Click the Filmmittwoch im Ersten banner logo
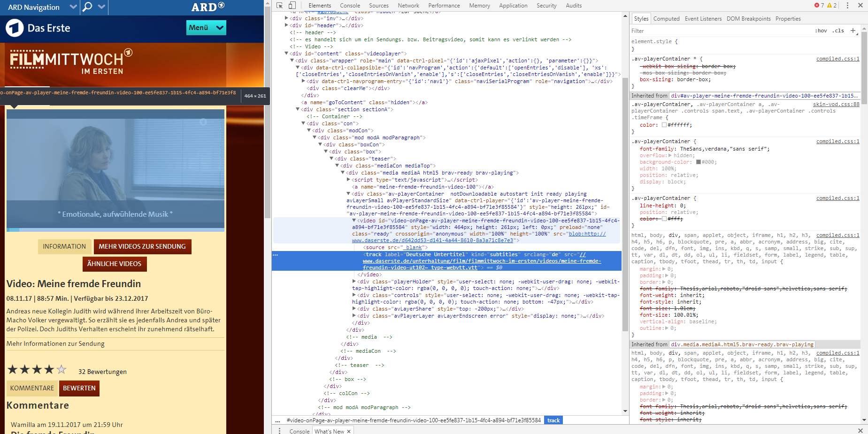This screenshot has width=868, height=434. coord(71,61)
